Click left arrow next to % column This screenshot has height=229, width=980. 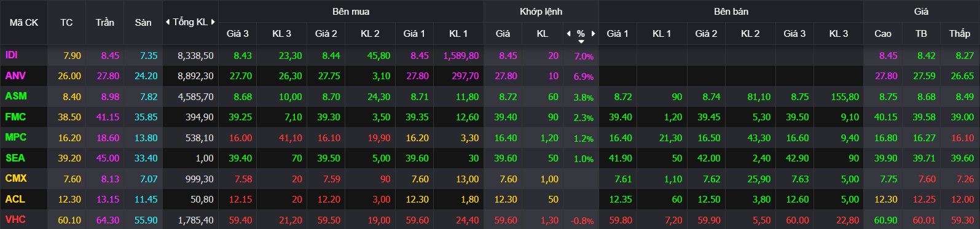coord(568,33)
